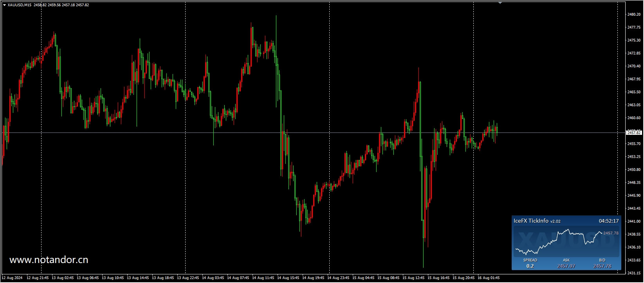
Task: Click the 12 Aug 2024 date label
Action: [x=12, y=278]
